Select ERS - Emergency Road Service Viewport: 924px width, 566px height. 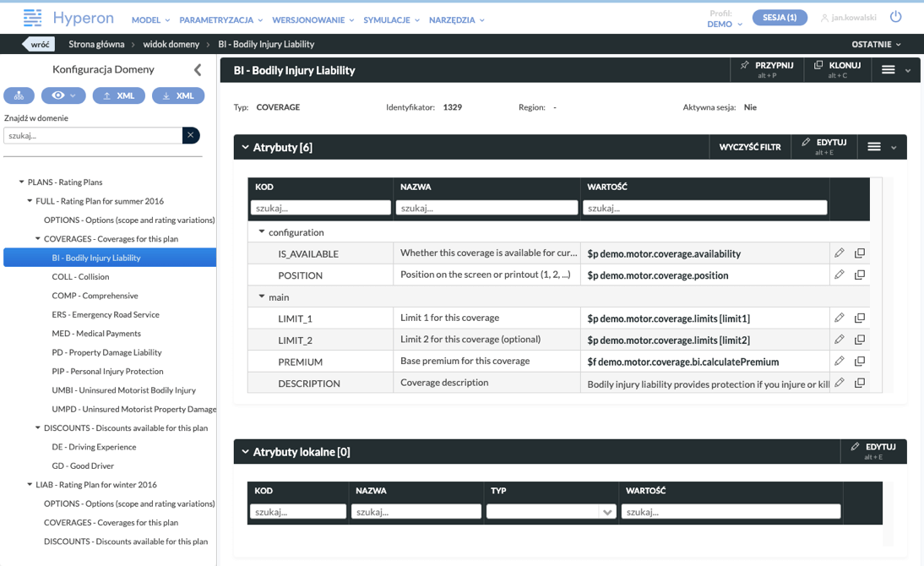pyautogui.click(x=106, y=314)
